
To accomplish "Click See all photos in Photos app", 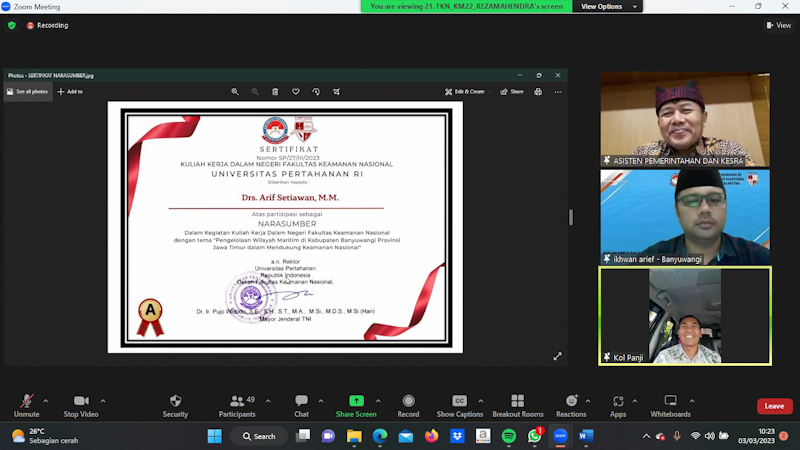I will [x=28, y=92].
